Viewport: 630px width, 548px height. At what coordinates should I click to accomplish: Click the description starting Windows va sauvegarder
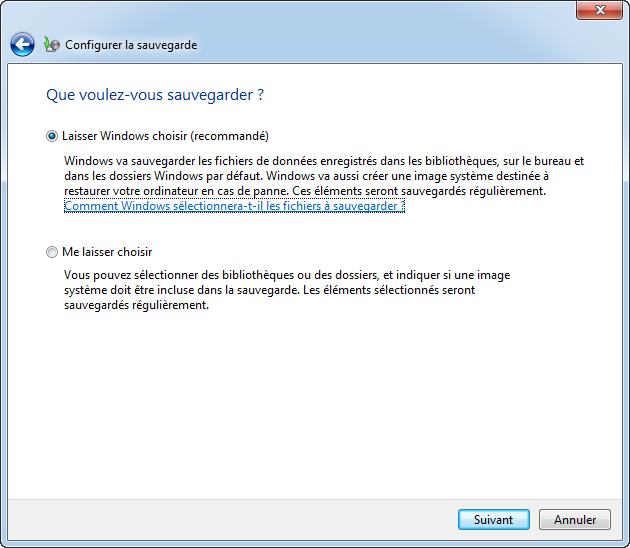[324, 176]
